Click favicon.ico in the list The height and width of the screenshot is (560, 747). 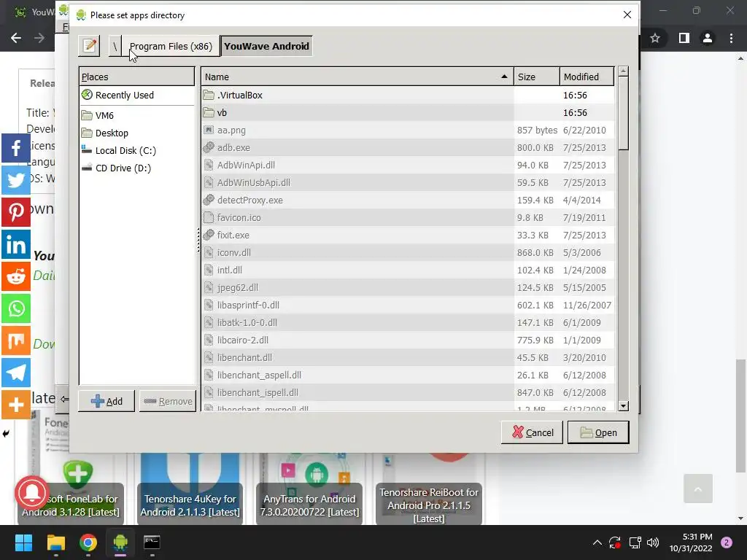[407, 217]
